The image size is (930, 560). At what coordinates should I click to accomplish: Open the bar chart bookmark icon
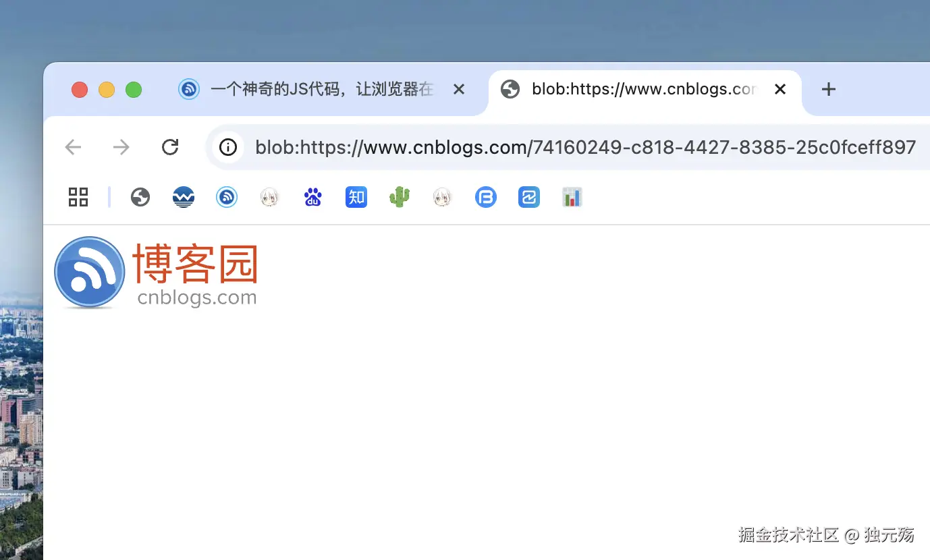(572, 197)
